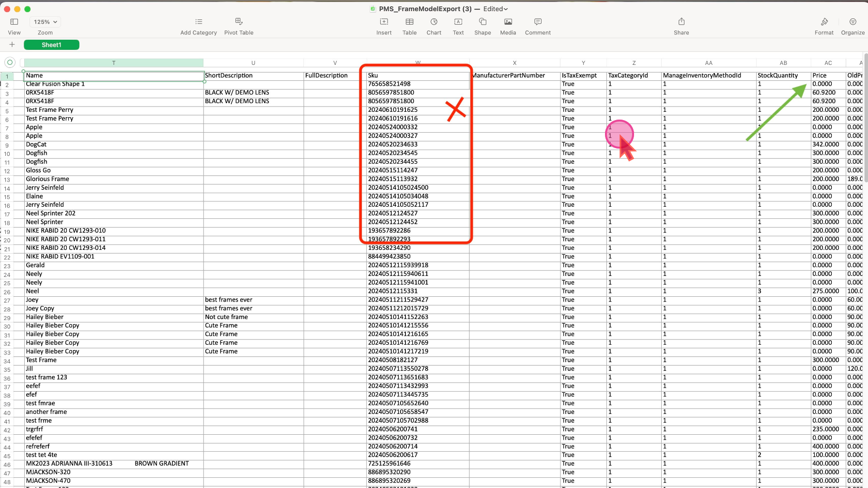Image resolution: width=868 pixels, height=488 pixels.
Task: Insert a Text box
Action: [x=458, y=22]
